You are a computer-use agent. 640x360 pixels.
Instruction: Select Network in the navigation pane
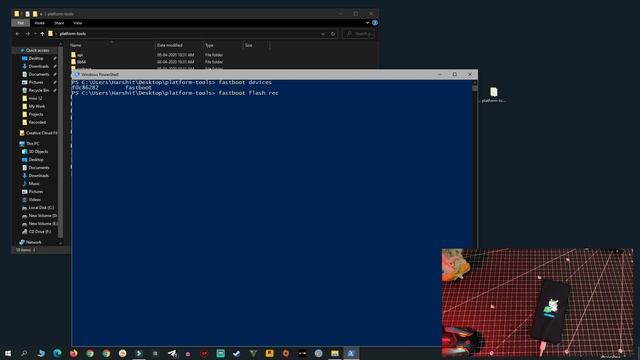click(x=33, y=242)
